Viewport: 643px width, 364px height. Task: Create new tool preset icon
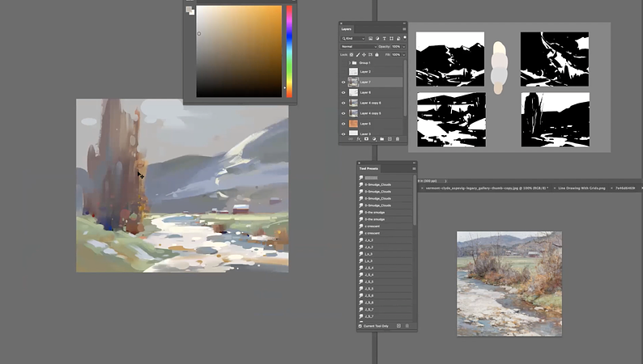point(398,326)
